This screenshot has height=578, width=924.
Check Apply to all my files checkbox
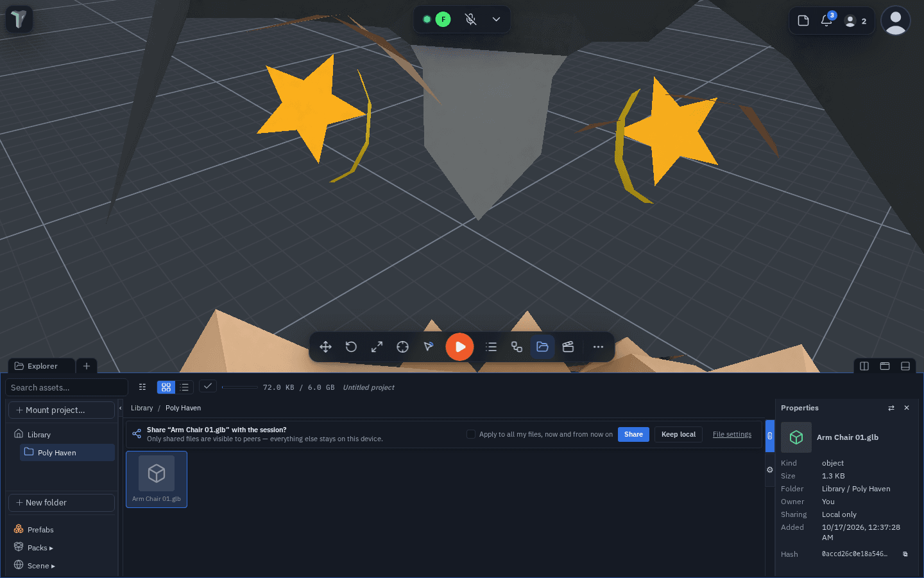coord(471,434)
